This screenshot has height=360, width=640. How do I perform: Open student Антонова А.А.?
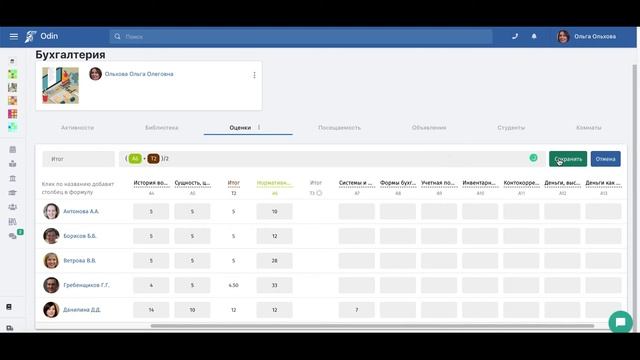(x=81, y=211)
